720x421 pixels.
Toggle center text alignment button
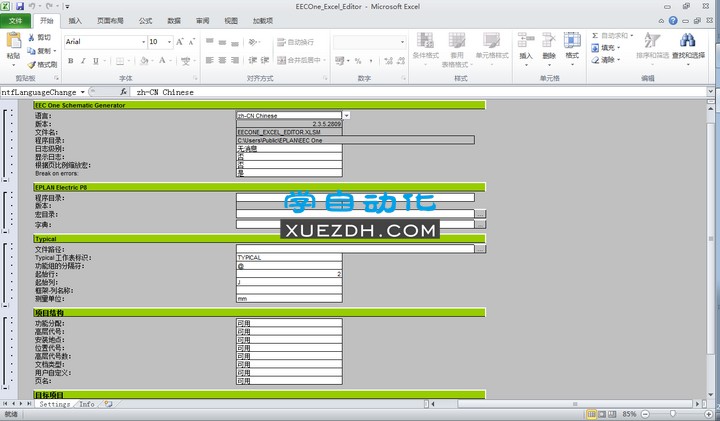point(222,60)
